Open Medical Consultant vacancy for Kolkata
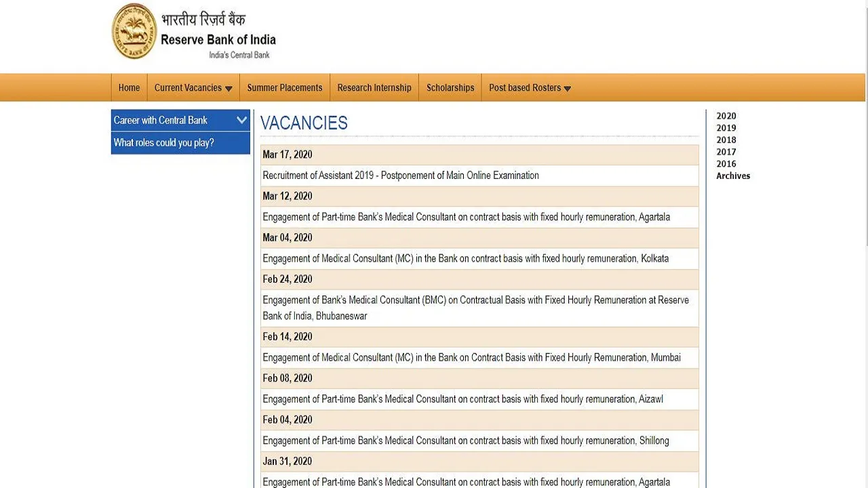The width and height of the screenshot is (868, 488). tap(466, 258)
